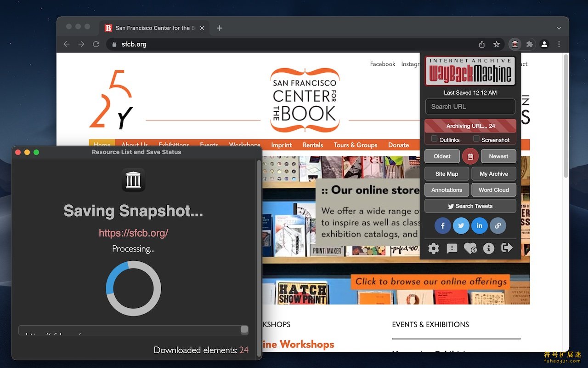Click the Search URL field
Viewport: 588px width, 368px height.
tap(470, 107)
